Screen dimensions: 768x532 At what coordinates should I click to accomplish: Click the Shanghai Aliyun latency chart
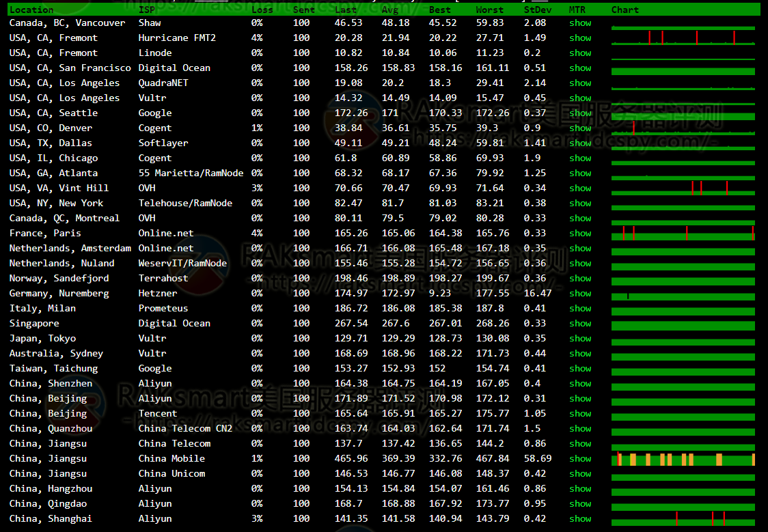click(x=683, y=519)
